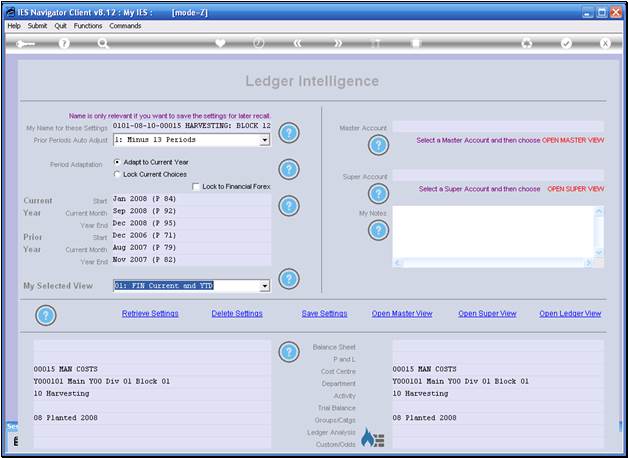Open the Commands menu
628x458 pixels.
tap(125, 26)
